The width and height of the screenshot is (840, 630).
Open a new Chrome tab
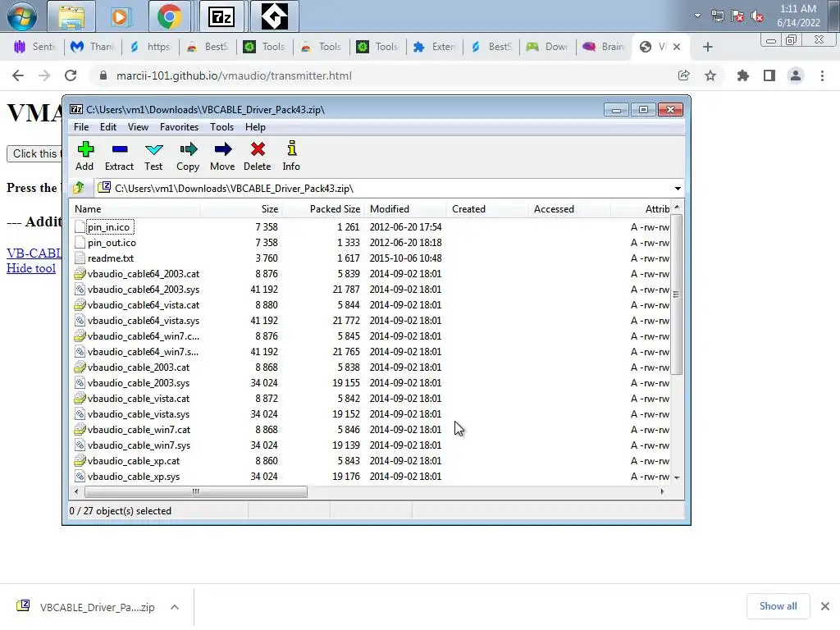pos(708,47)
